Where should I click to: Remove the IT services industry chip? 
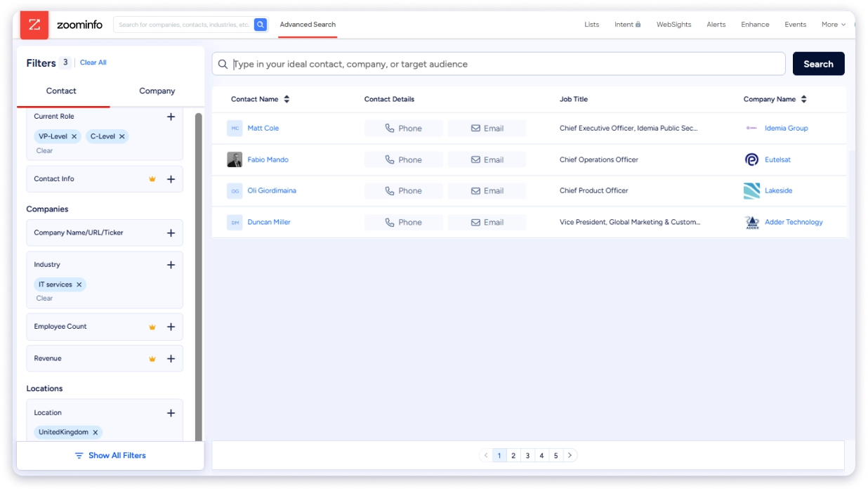[x=79, y=284]
